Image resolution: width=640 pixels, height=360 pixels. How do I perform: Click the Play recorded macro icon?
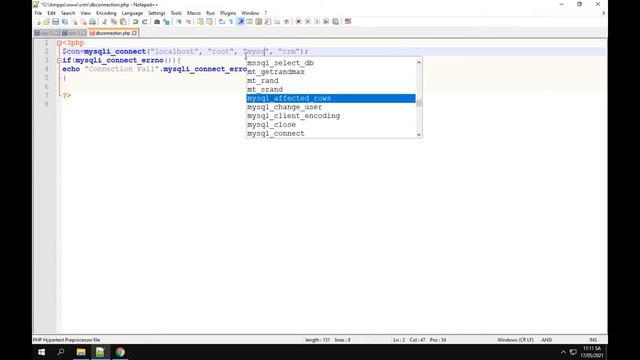click(x=317, y=22)
